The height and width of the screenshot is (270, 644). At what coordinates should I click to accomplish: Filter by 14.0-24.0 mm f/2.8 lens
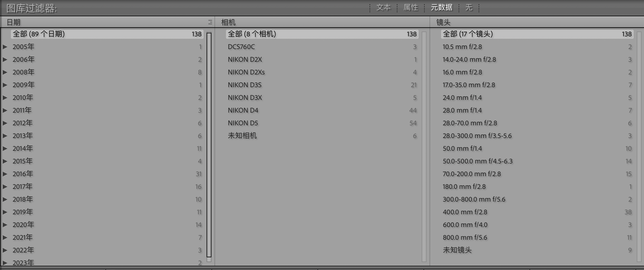click(537, 59)
